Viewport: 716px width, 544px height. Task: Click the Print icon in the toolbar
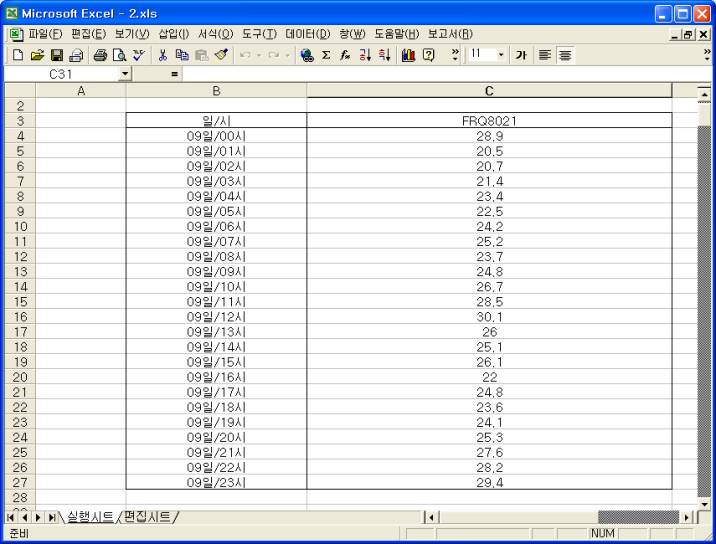102,54
